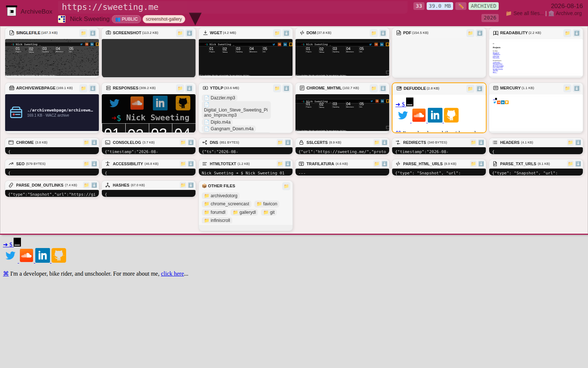
Task: Select the REDIRECTS card header
Action: pos(439,142)
